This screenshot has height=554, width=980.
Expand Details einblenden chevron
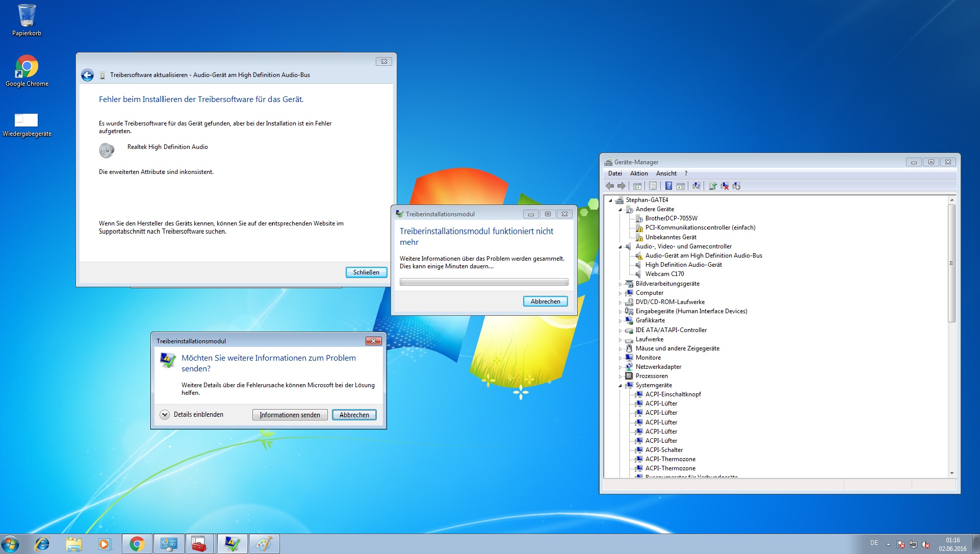165,415
